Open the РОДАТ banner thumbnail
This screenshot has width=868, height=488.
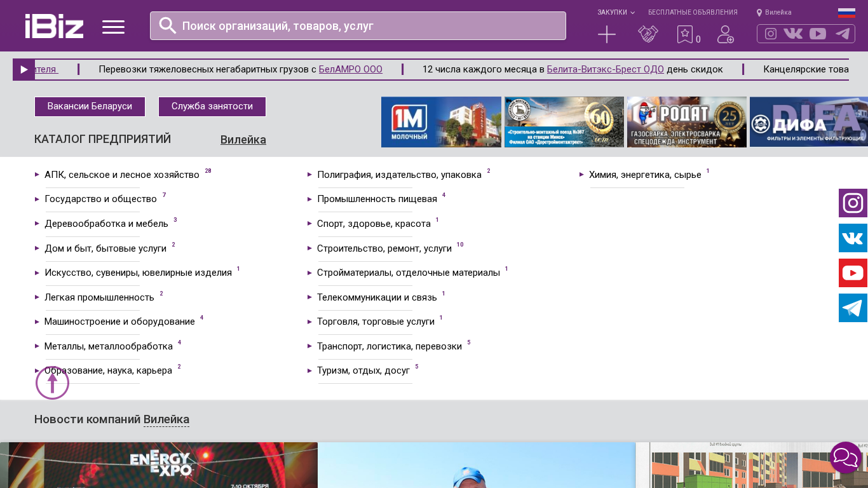686,122
